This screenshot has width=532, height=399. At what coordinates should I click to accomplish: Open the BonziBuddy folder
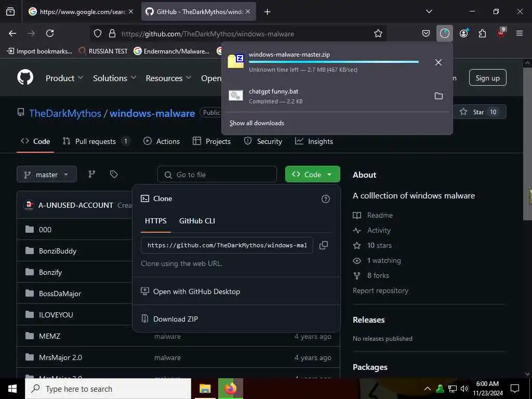point(58,251)
